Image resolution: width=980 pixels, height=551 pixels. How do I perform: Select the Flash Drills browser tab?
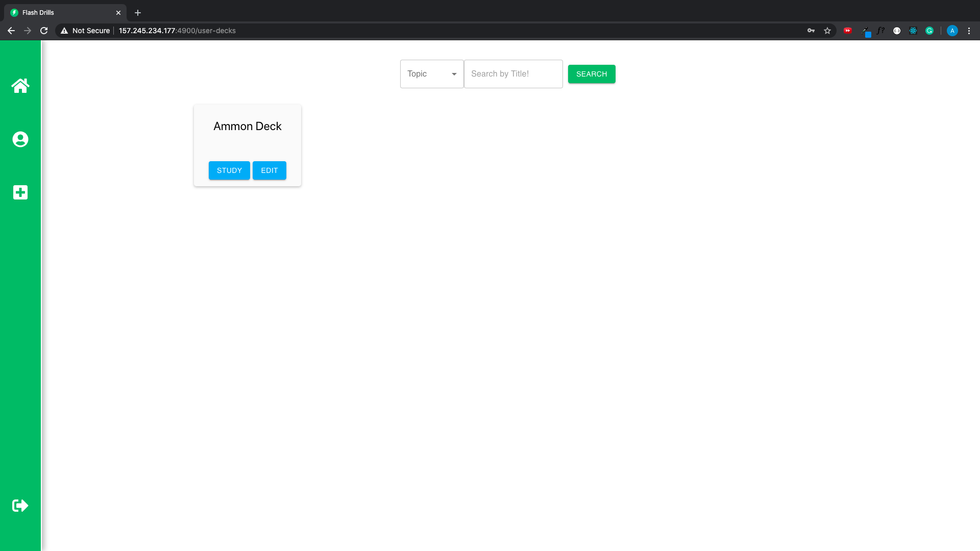coord(61,13)
